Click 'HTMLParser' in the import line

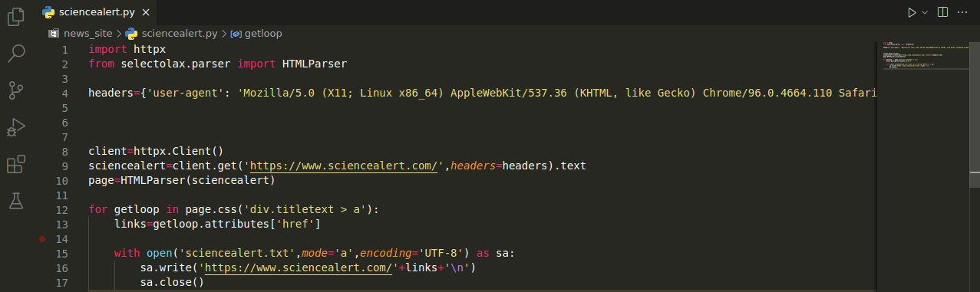tap(315, 64)
